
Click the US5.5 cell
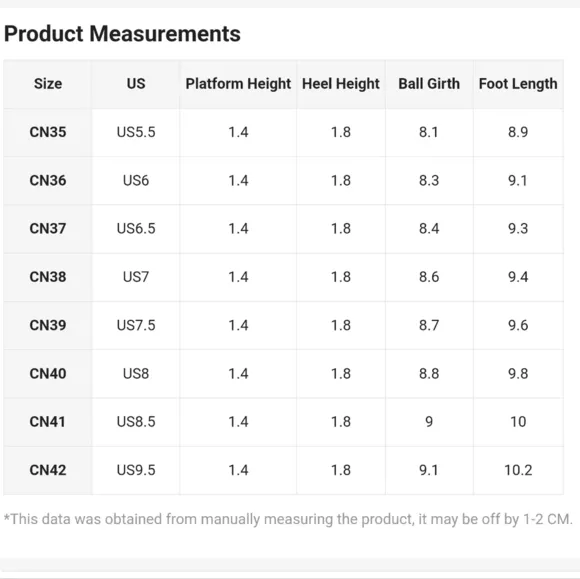[136, 132]
